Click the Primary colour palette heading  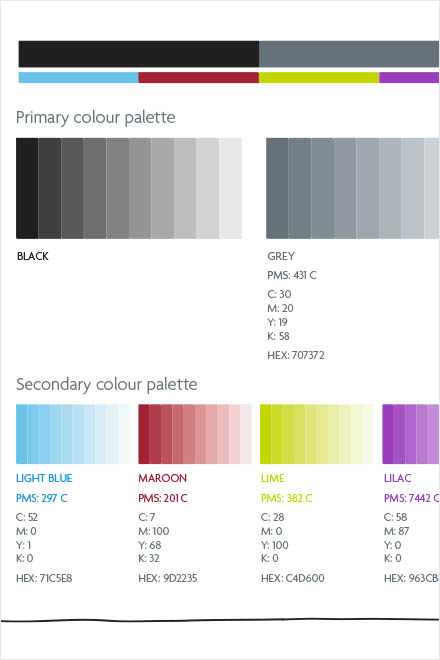(x=96, y=117)
